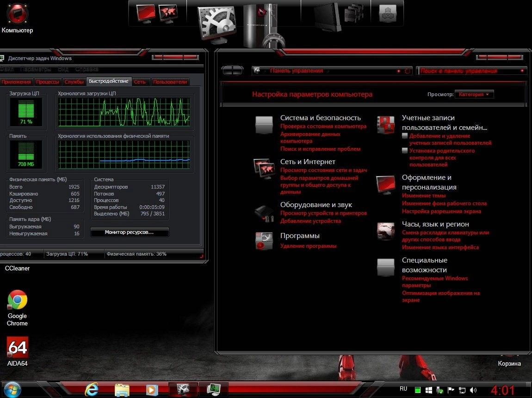Click the Часы, язык и регион icon

(x=386, y=231)
